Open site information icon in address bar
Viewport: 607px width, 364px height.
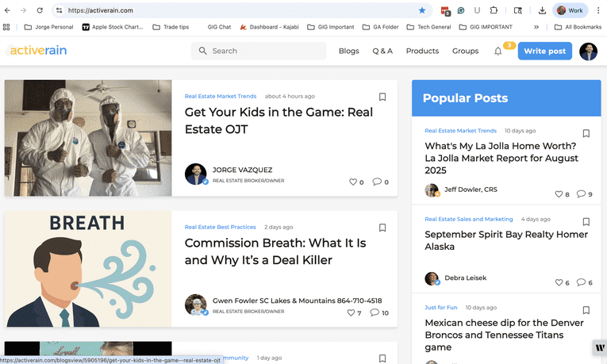[x=59, y=10]
